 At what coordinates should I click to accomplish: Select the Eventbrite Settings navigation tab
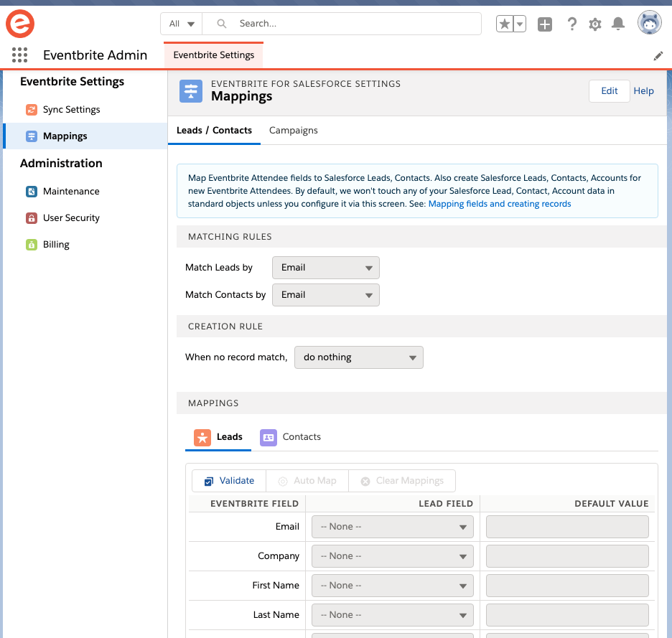tap(213, 55)
